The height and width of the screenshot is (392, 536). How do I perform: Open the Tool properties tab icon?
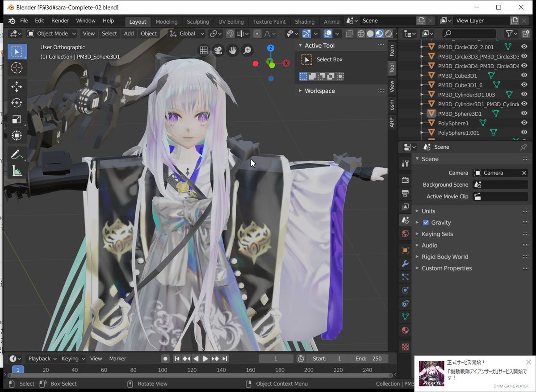point(405,163)
